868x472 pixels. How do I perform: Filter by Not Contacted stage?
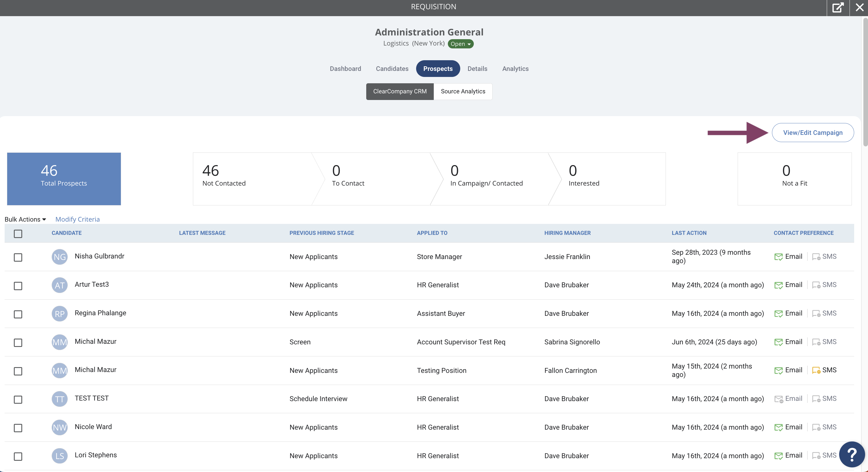coord(253,179)
